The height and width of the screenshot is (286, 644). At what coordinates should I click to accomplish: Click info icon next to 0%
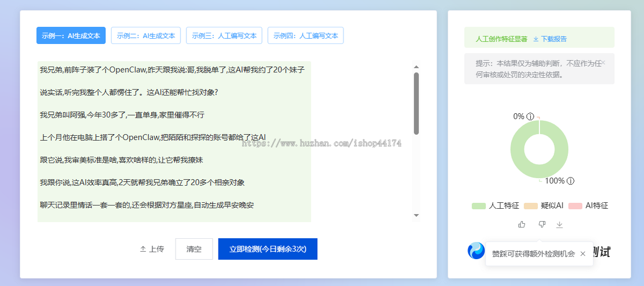pyautogui.click(x=530, y=116)
